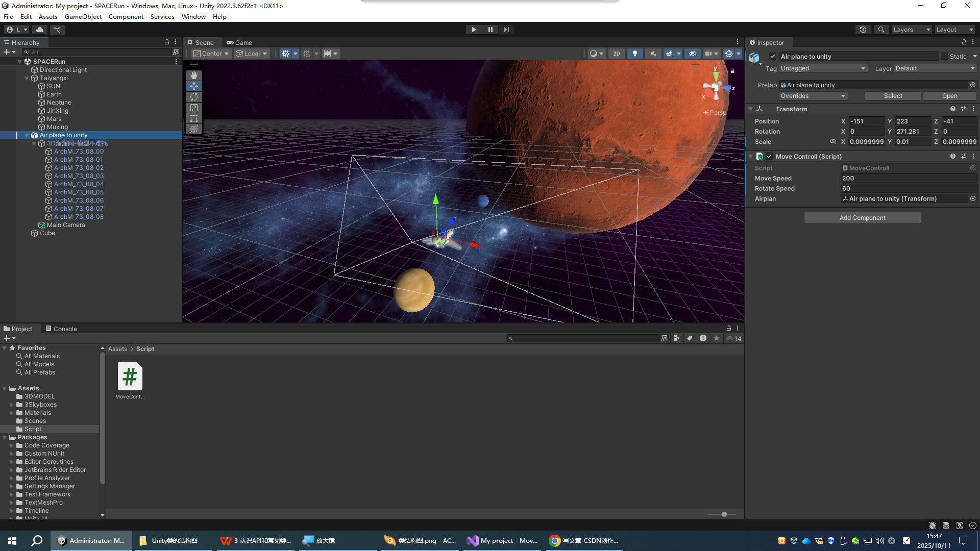
Task: Select the Rect tool in Scene
Action: click(x=194, y=118)
